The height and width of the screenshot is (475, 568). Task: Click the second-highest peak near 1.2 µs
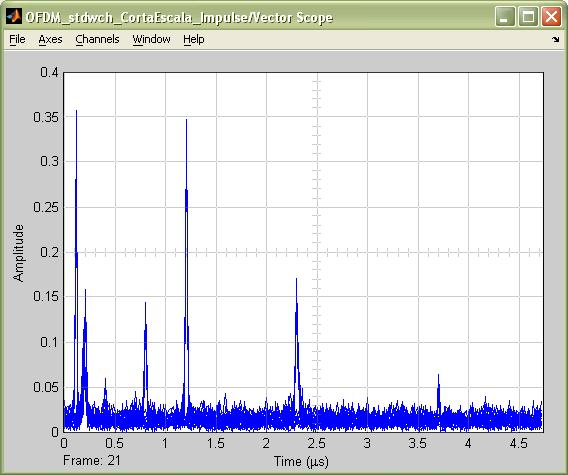pos(187,121)
